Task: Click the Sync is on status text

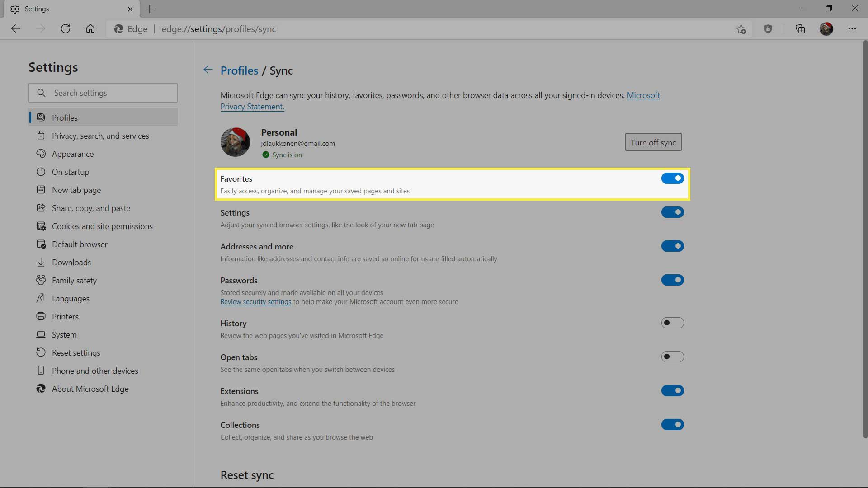Action: click(x=287, y=155)
